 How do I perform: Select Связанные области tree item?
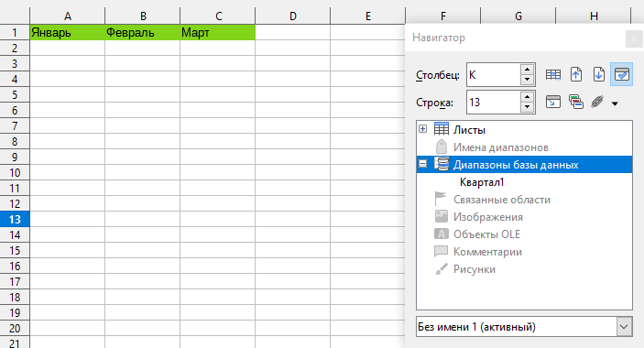(x=501, y=200)
